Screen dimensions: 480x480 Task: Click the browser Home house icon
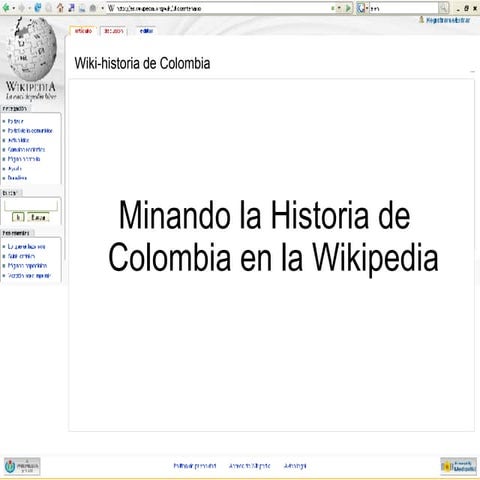pyautogui.click(x=60, y=8)
